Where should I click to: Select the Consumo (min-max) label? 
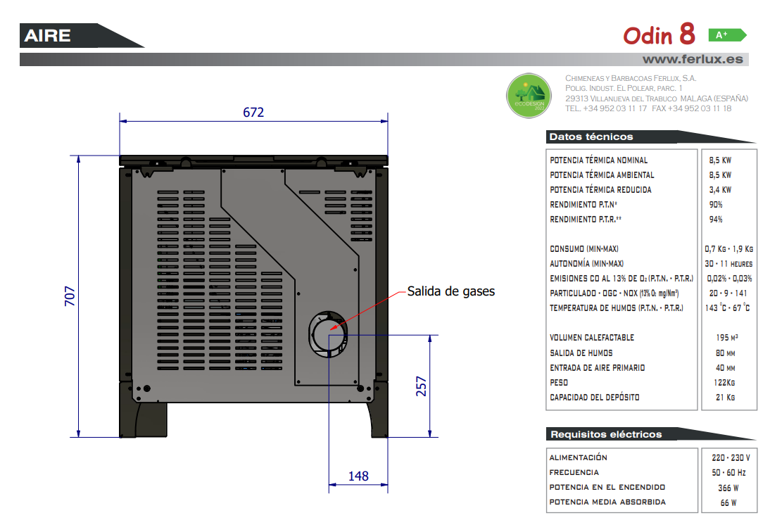584,249
